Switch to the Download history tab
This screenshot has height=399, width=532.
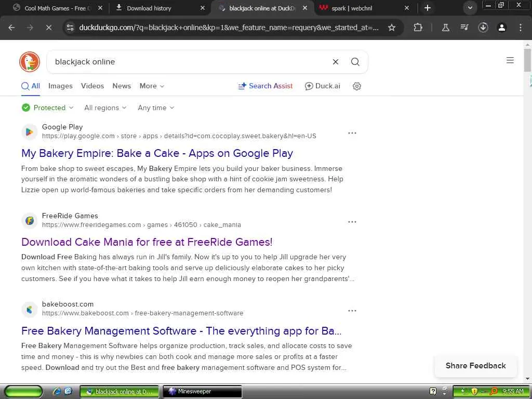tap(149, 8)
